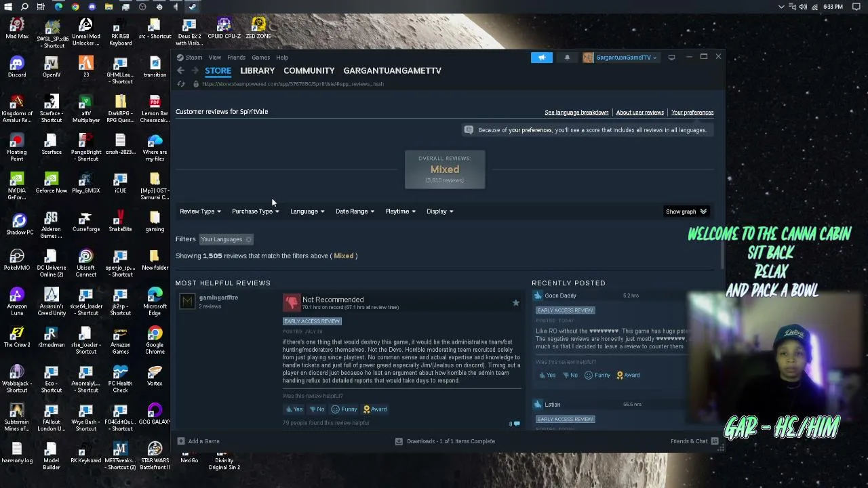Select the Vortex desktop shortcut

pos(155,375)
